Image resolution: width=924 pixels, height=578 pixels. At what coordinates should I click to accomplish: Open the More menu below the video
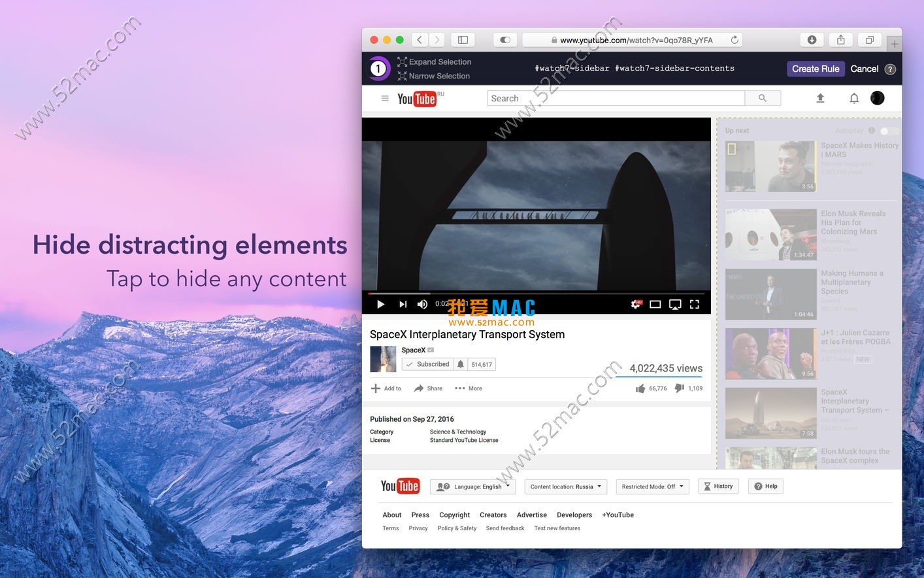468,388
